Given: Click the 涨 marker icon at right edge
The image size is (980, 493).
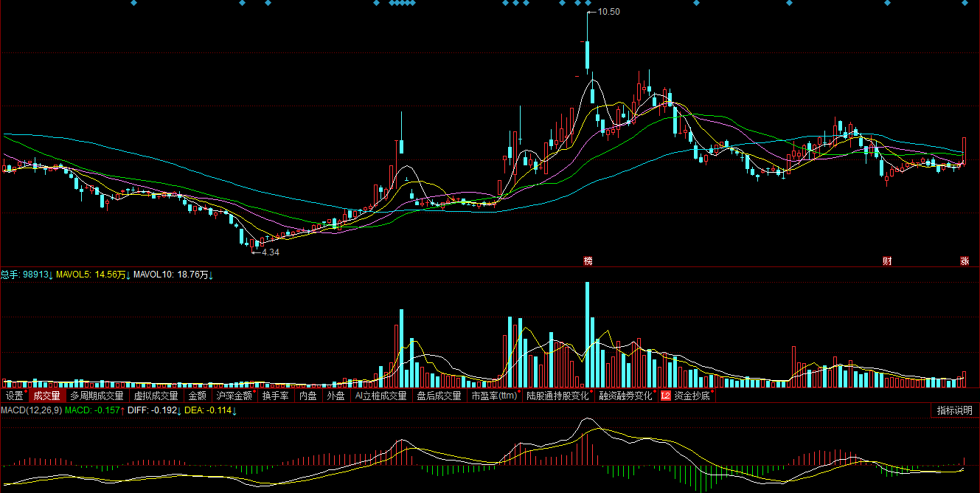Looking at the screenshot, I should [964, 261].
